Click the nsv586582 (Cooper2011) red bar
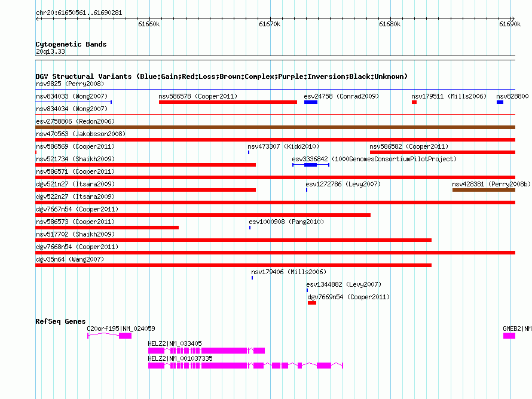532x399 pixels. pyautogui.click(x=442, y=152)
